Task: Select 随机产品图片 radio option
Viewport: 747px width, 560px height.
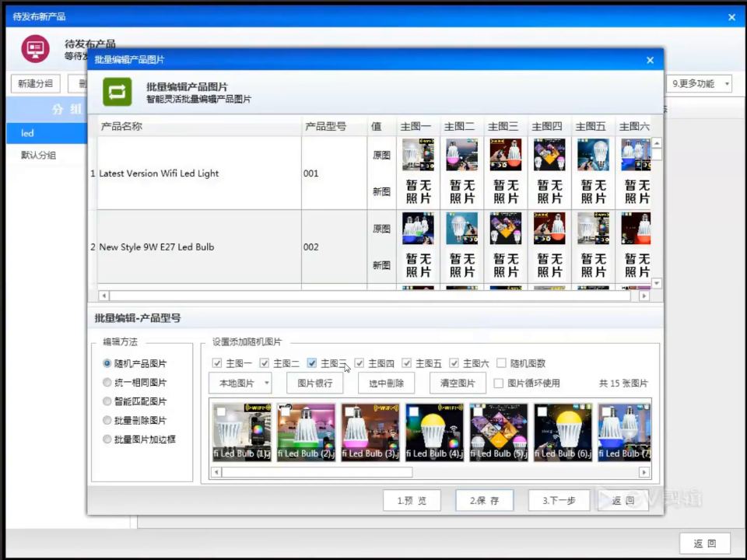Action: pos(135,363)
